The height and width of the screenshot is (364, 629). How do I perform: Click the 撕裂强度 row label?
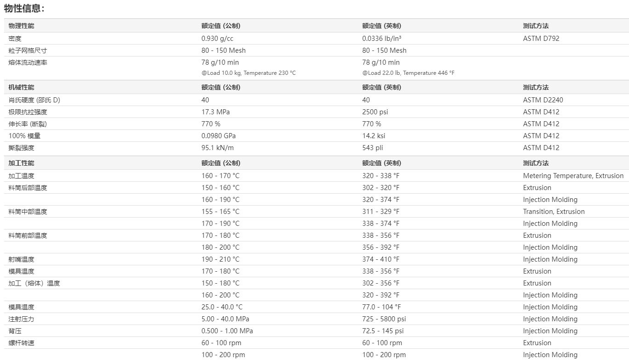21,148
